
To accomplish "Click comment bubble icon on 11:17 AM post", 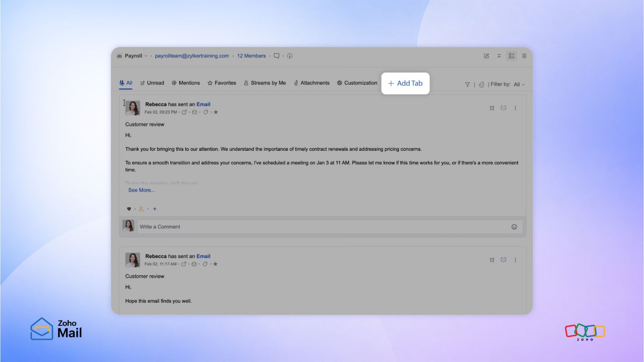I will pyautogui.click(x=504, y=260).
